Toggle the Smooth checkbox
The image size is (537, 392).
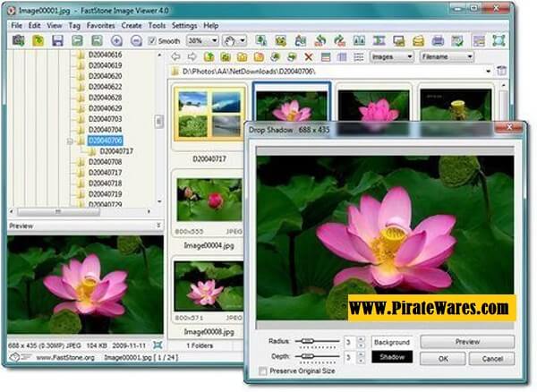click(154, 41)
